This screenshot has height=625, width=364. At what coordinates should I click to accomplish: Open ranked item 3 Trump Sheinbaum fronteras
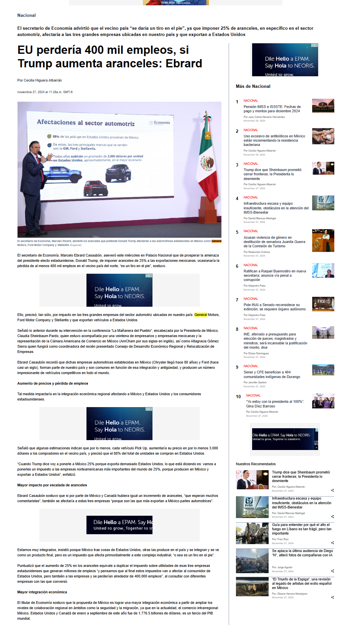tap(273, 174)
